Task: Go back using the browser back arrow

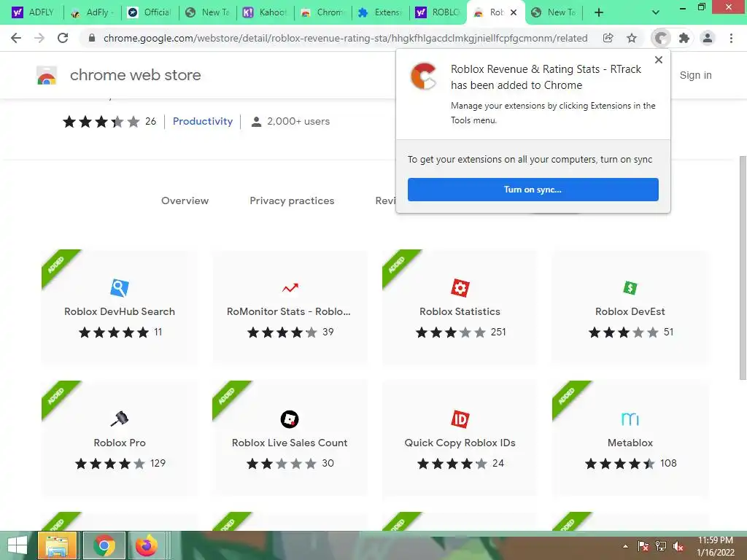Action: coord(16,38)
